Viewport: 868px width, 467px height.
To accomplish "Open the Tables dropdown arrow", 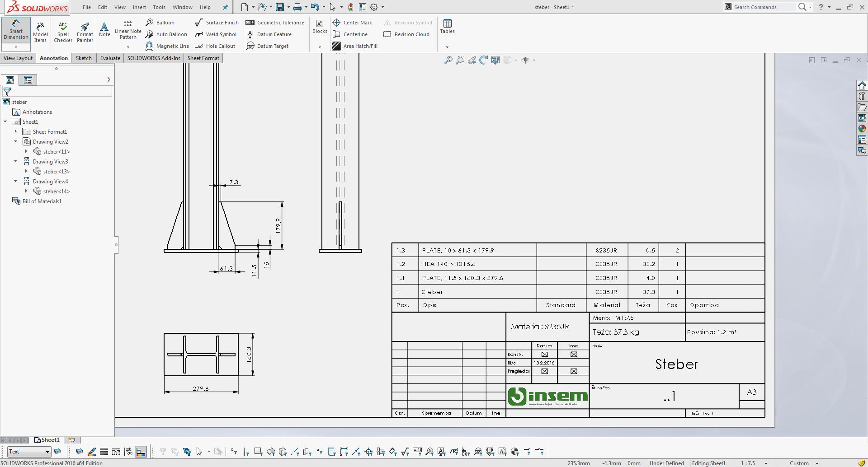I will point(447,47).
